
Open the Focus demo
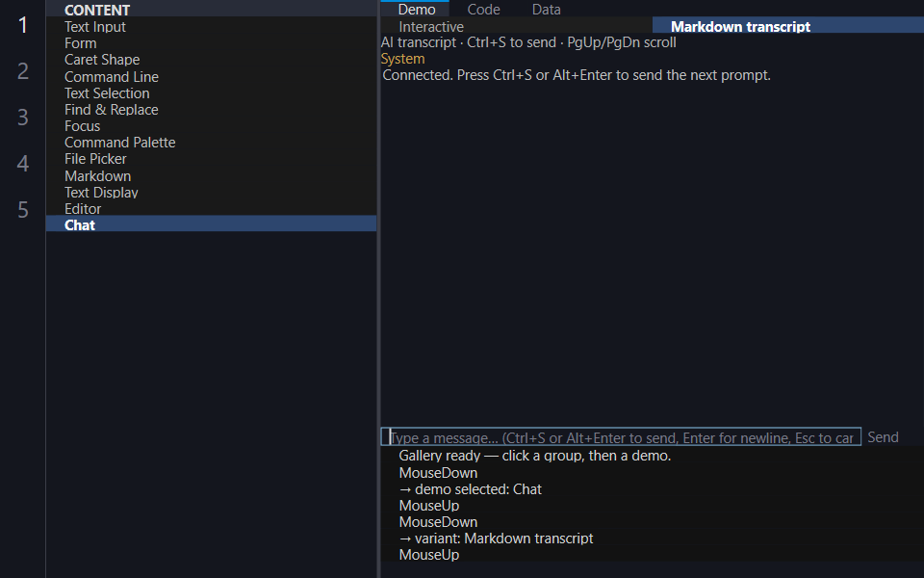click(x=211, y=126)
